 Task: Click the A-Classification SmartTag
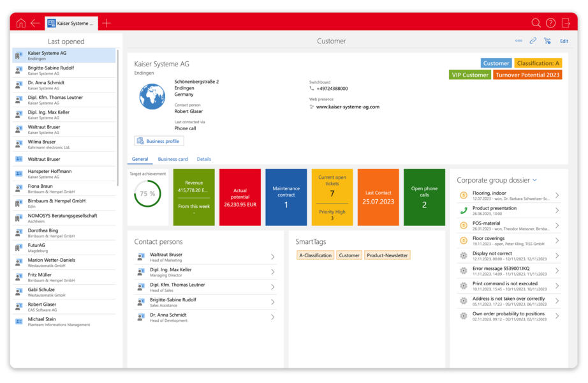316,255
